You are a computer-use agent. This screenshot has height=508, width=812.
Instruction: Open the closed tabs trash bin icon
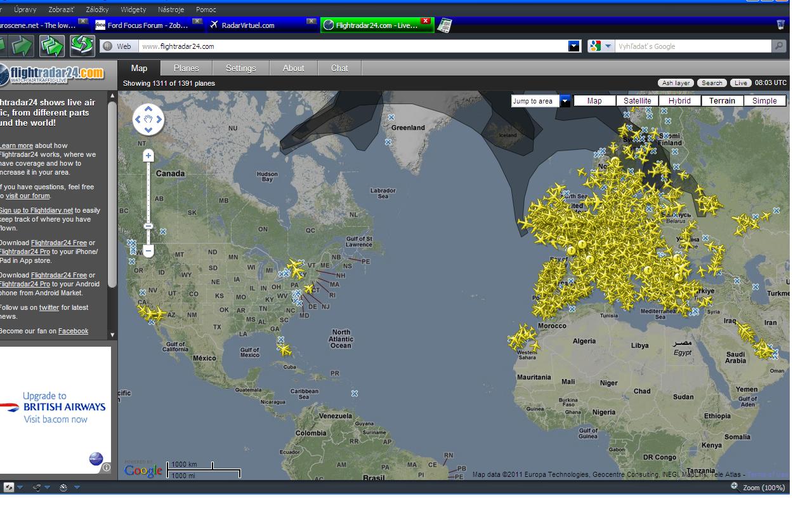[780, 25]
